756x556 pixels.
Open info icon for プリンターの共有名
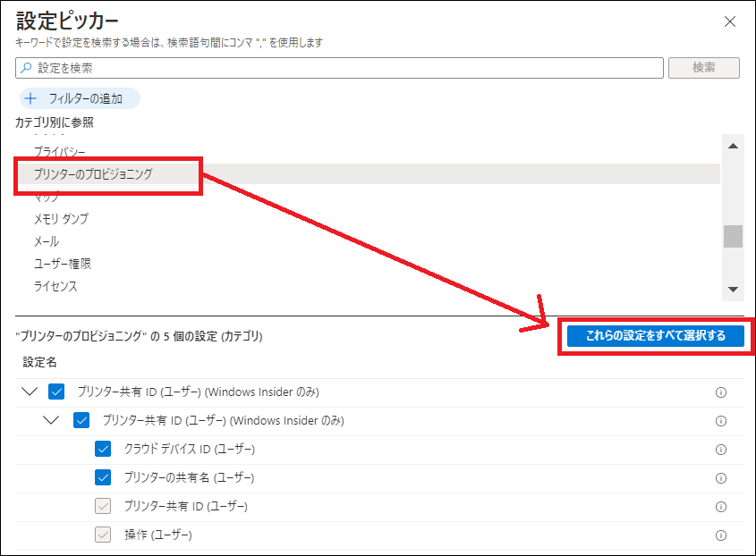[x=721, y=478]
